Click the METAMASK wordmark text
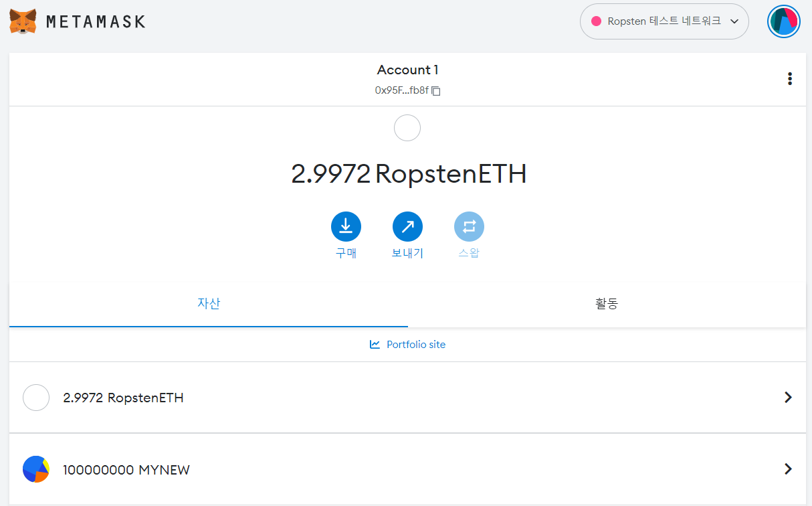Image resolution: width=812 pixels, height=506 pixels. tap(96, 21)
